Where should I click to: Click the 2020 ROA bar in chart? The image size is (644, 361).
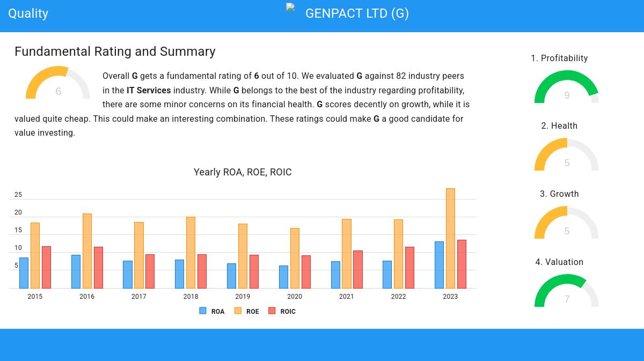click(x=283, y=277)
